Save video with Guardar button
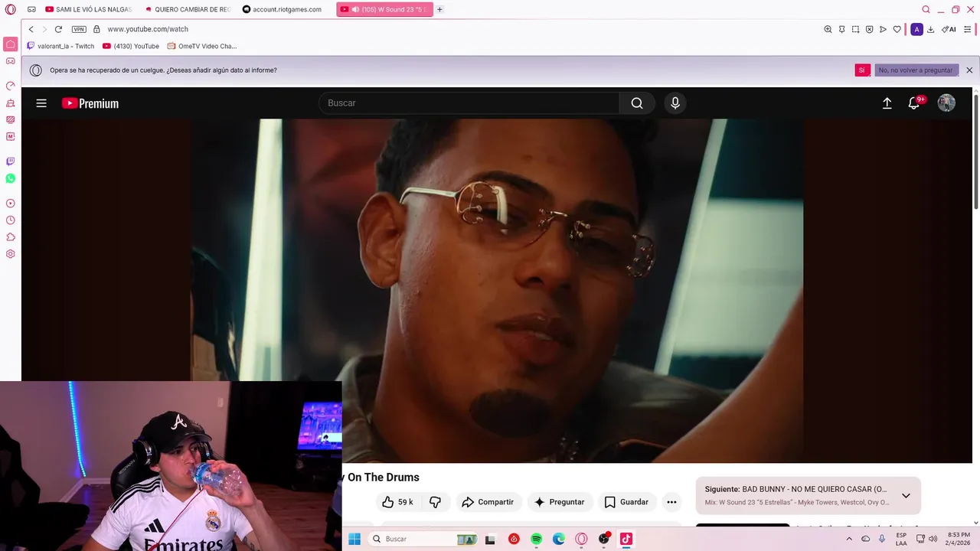Screen dimensions: 980x551 [x=626, y=502]
